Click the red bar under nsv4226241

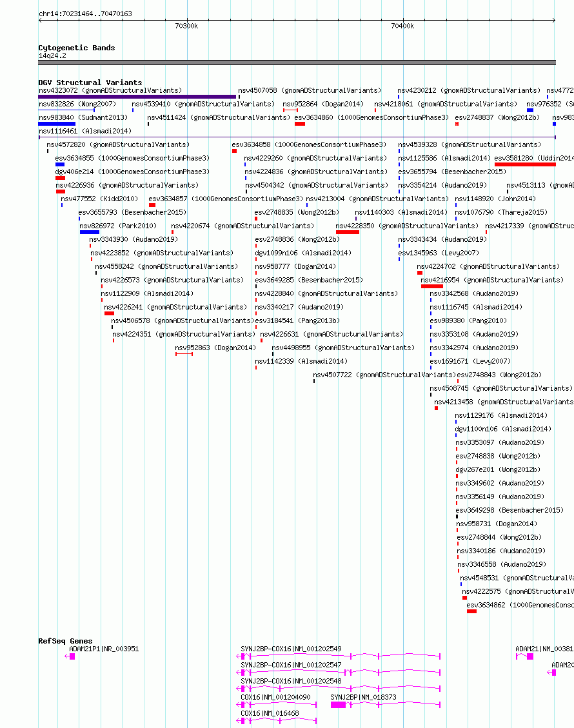coord(109,313)
